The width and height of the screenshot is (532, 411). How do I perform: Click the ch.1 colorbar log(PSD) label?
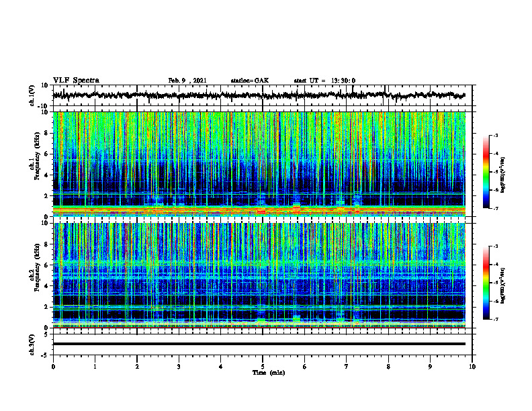click(502, 175)
